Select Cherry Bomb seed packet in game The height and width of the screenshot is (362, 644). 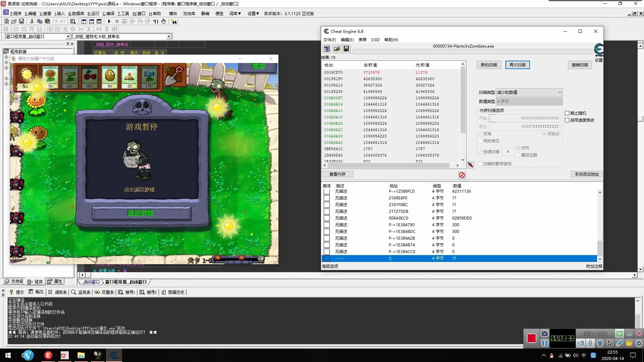click(x=90, y=77)
